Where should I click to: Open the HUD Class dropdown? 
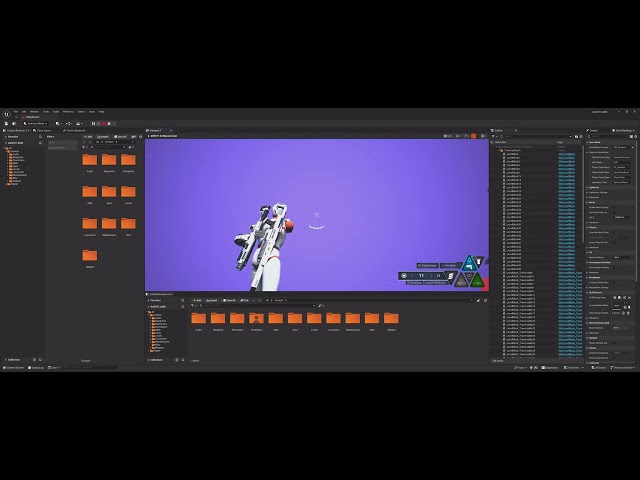[x=622, y=162]
